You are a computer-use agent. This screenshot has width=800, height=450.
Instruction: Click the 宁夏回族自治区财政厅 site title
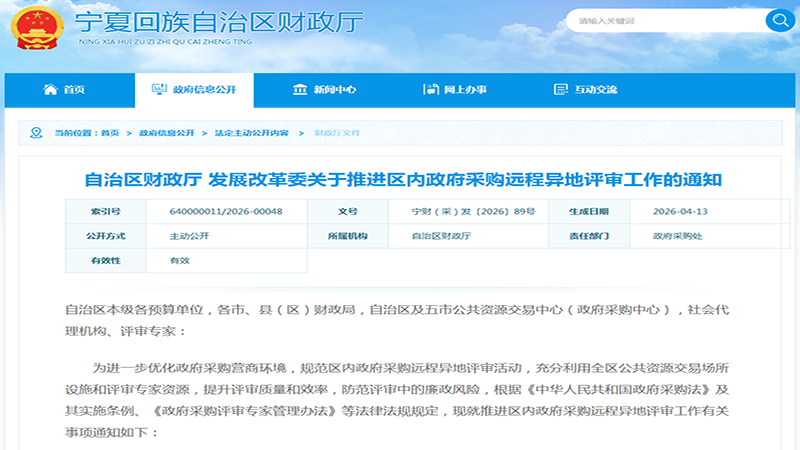pos(220,22)
